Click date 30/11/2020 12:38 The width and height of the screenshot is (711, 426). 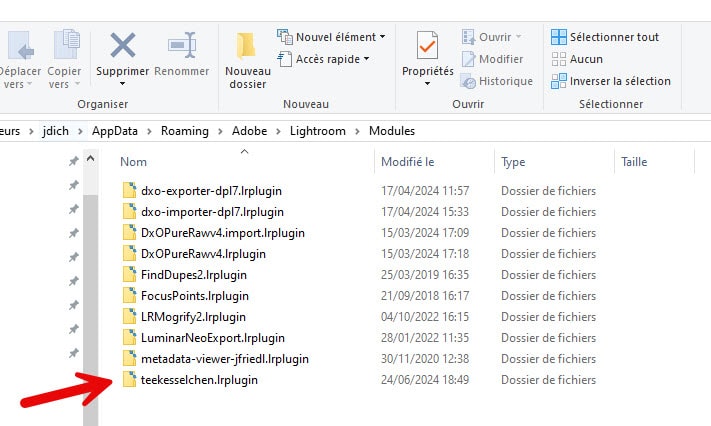point(425,359)
